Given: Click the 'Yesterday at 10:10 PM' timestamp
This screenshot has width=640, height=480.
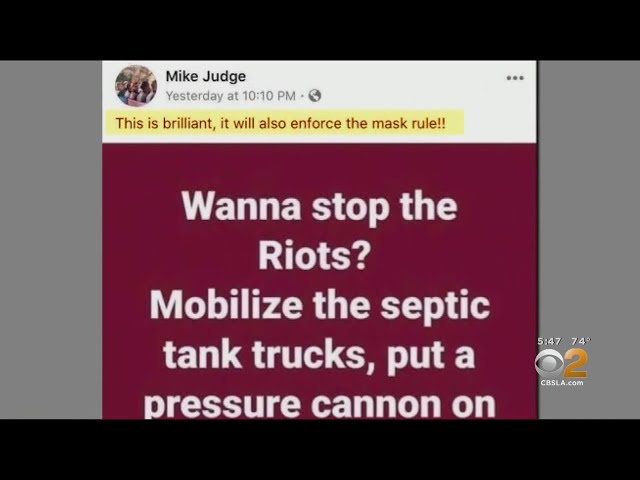Looking at the screenshot, I should [230, 96].
